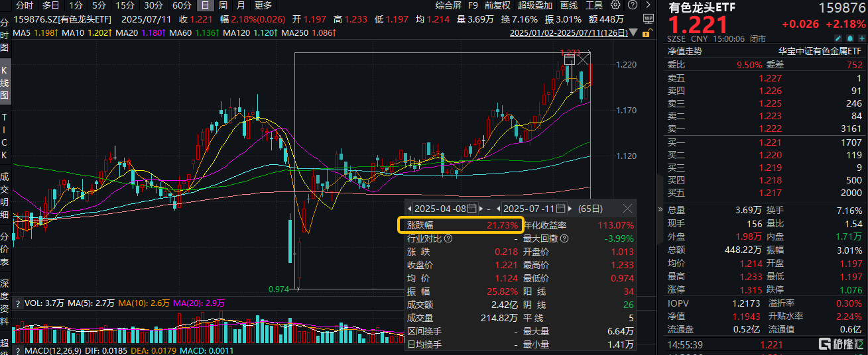The width and height of the screenshot is (868, 355).
Task: Select the 15分 period
Action: pos(125,5)
